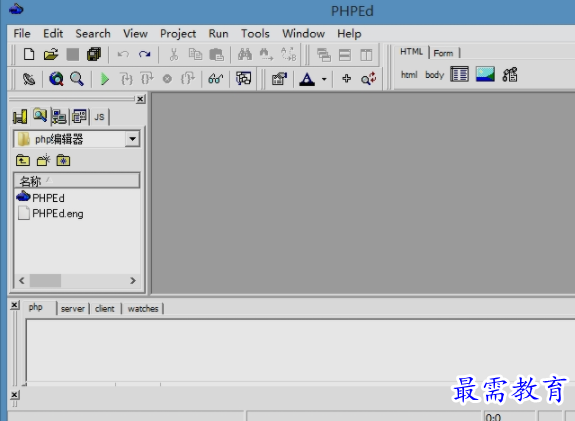Run script with green play icon
The height and width of the screenshot is (421, 575).
[x=105, y=79]
